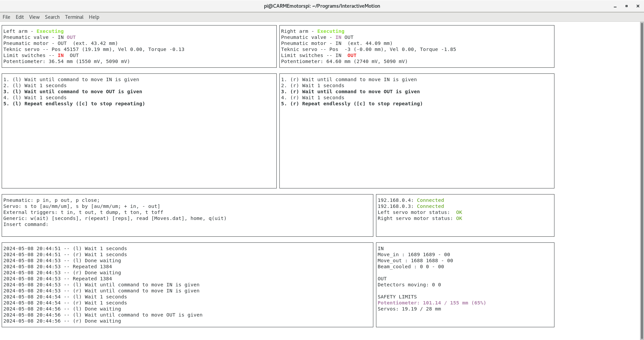Maximize the terminal window
Screen dimensions: 644x340
coord(627,6)
